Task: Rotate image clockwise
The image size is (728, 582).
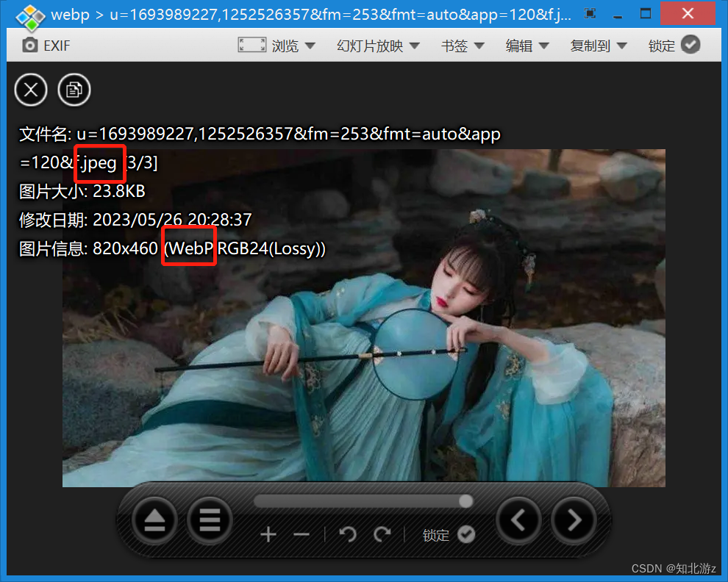Action: [x=382, y=535]
